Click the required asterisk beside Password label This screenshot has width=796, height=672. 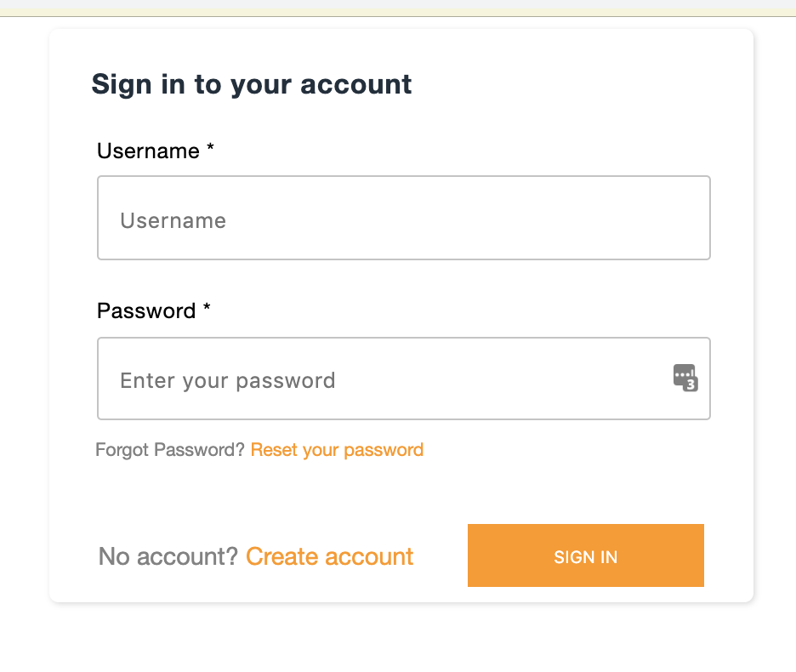pyautogui.click(x=207, y=310)
